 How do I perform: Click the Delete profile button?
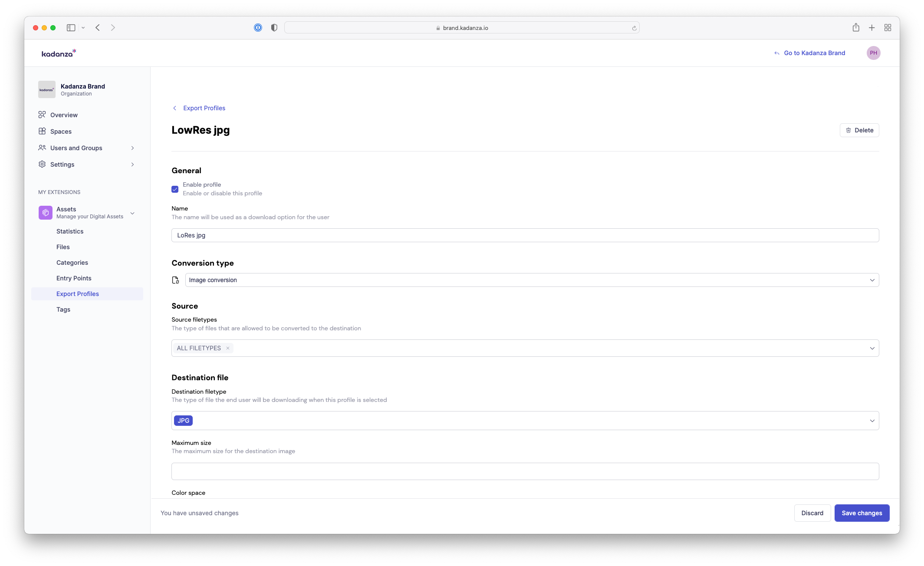[x=859, y=130]
